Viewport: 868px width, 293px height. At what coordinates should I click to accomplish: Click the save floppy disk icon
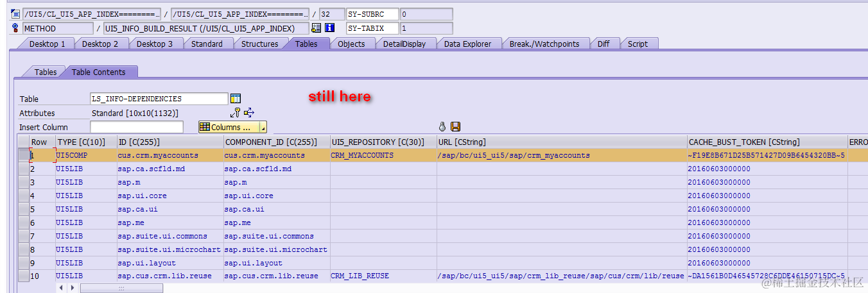click(456, 127)
